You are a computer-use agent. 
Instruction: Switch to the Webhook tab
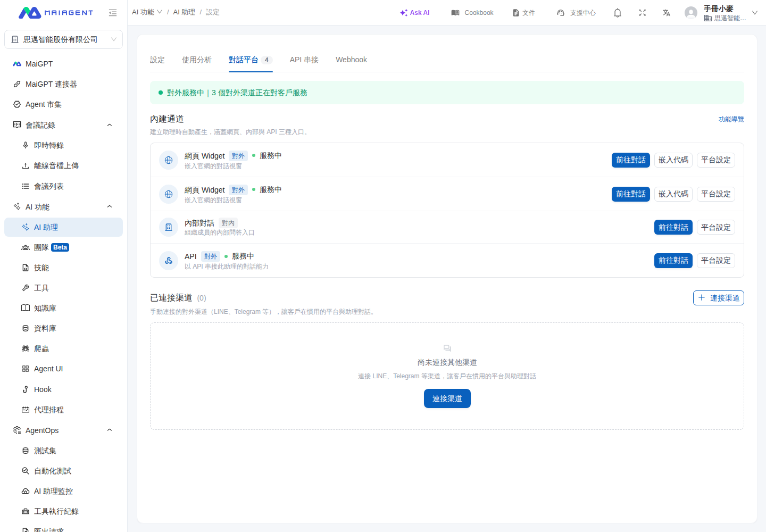click(351, 60)
